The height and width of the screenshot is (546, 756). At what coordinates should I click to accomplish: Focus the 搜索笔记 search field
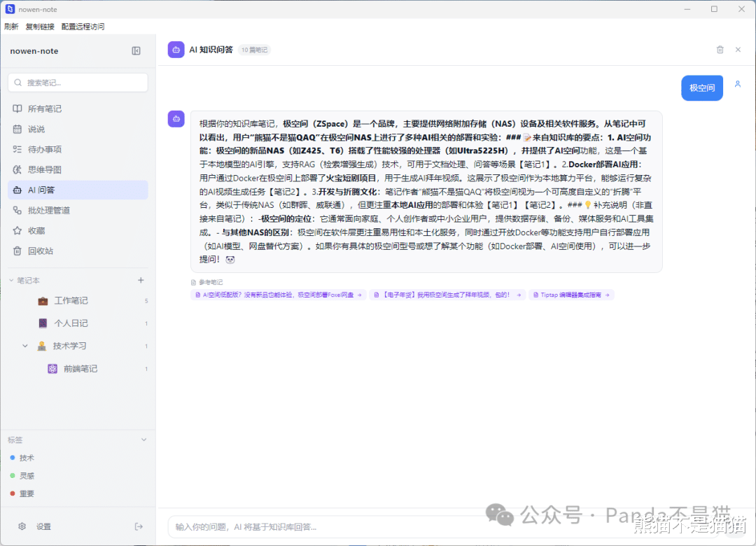tap(78, 83)
